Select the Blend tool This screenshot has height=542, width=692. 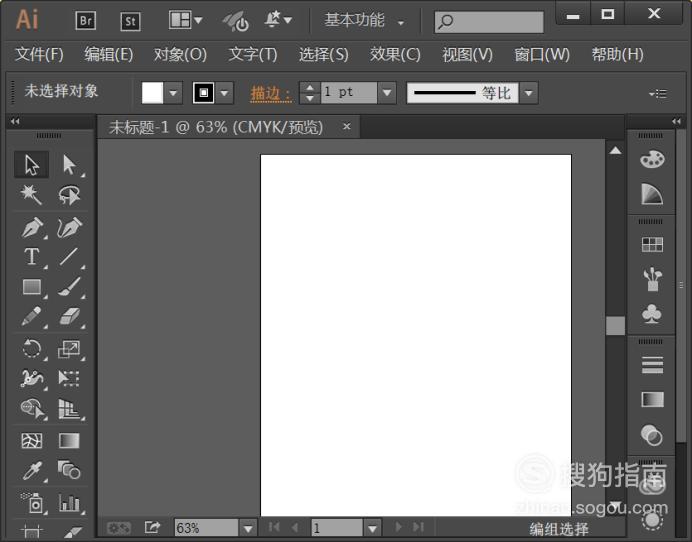pyautogui.click(x=69, y=470)
